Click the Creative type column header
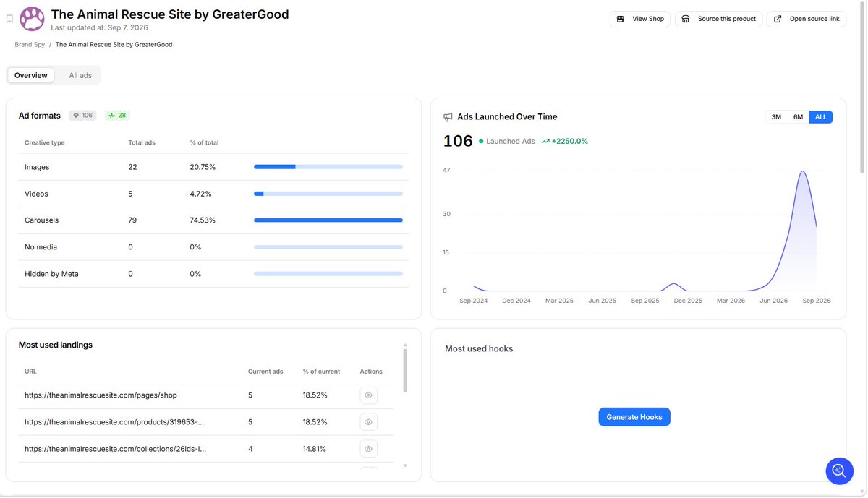 tap(45, 143)
